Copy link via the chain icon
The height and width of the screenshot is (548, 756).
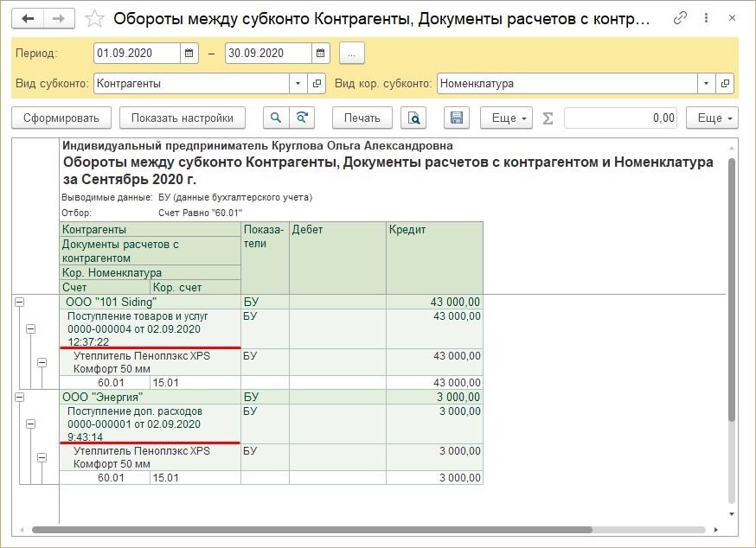pos(682,18)
